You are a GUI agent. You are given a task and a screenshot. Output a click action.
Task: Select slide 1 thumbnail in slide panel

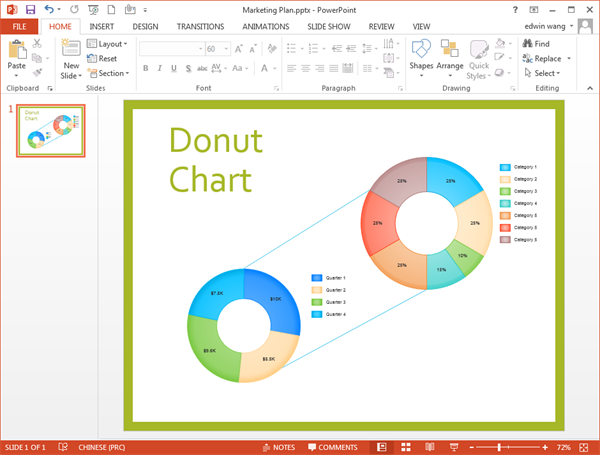pyautogui.click(x=49, y=130)
